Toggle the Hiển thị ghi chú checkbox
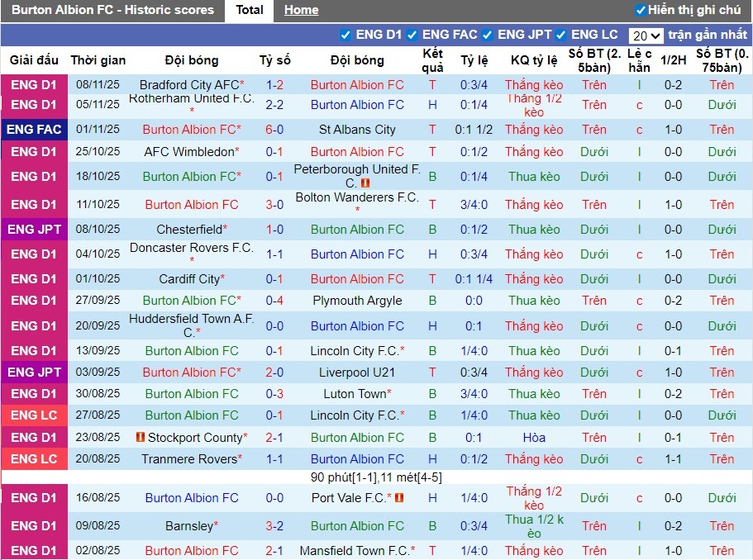 [640, 10]
